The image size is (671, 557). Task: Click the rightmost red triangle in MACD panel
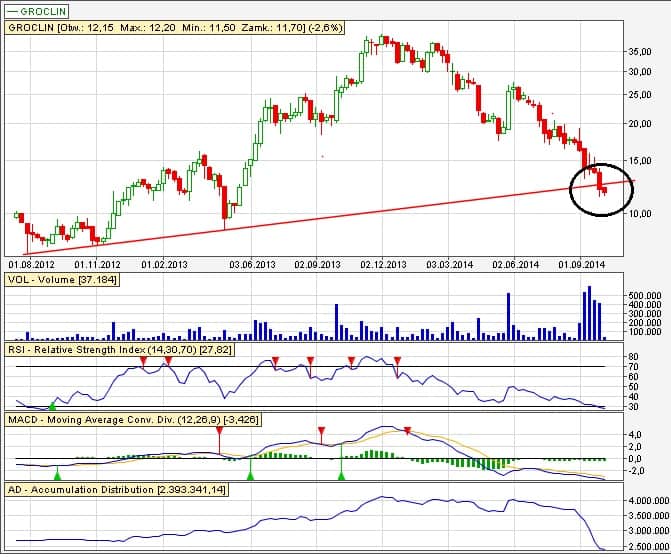[407, 431]
